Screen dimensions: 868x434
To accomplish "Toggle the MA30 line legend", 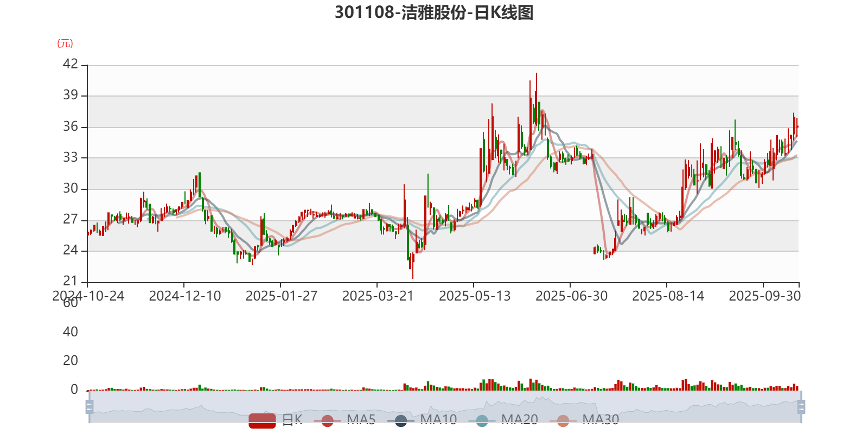I will coord(584,420).
